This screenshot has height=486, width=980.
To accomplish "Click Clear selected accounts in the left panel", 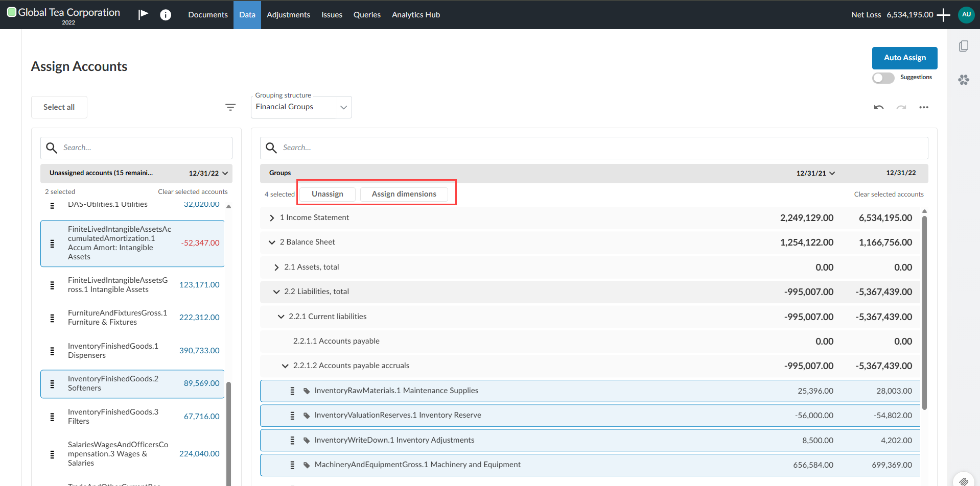I will [193, 191].
